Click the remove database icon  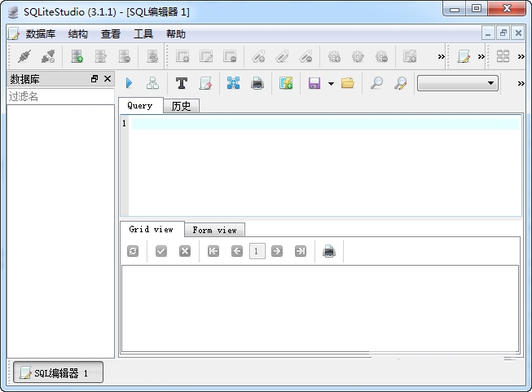(x=125, y=56)
